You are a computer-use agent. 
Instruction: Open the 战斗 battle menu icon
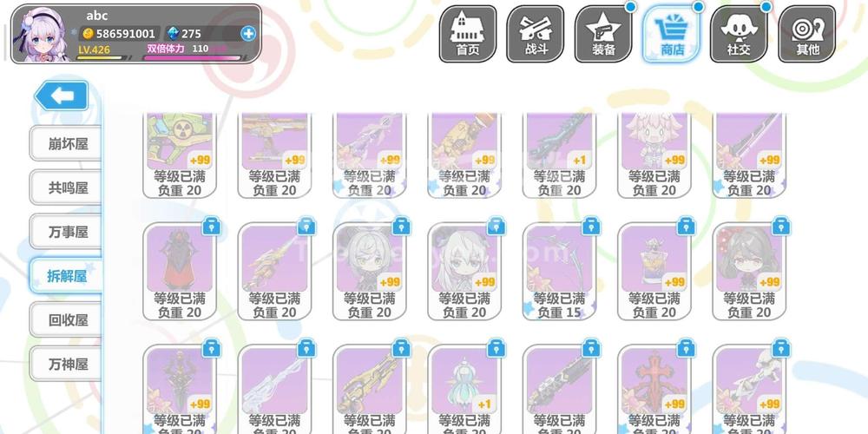click(536, 34)
